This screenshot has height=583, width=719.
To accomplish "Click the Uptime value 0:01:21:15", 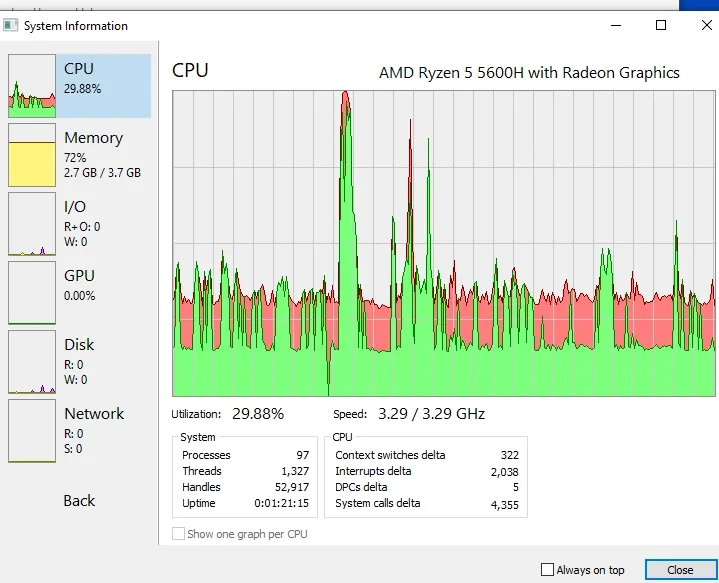I will click(x=282, y=503).
